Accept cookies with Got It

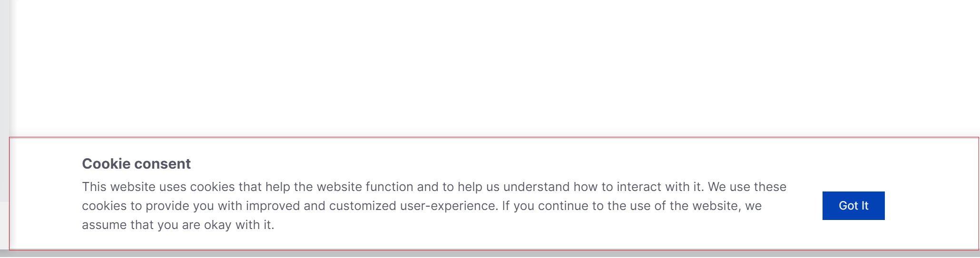point(853,206)
